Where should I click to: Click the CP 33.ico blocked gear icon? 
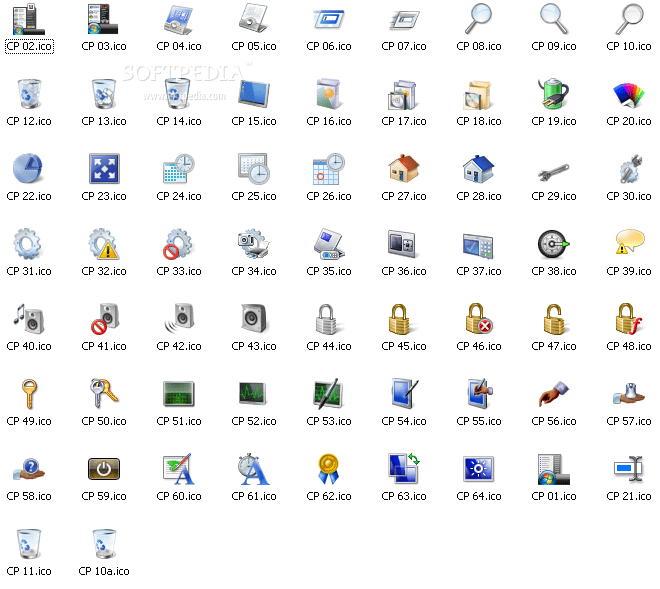(178, 244)
